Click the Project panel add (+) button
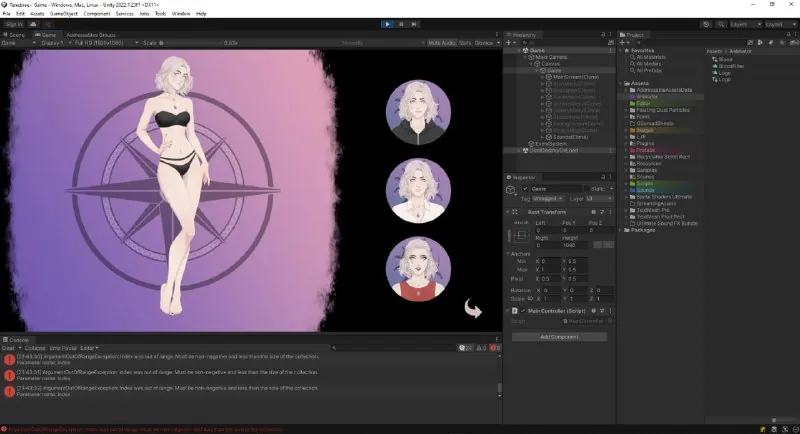The width and height of the screenshot is (800, 434). (x=622, y=43)
